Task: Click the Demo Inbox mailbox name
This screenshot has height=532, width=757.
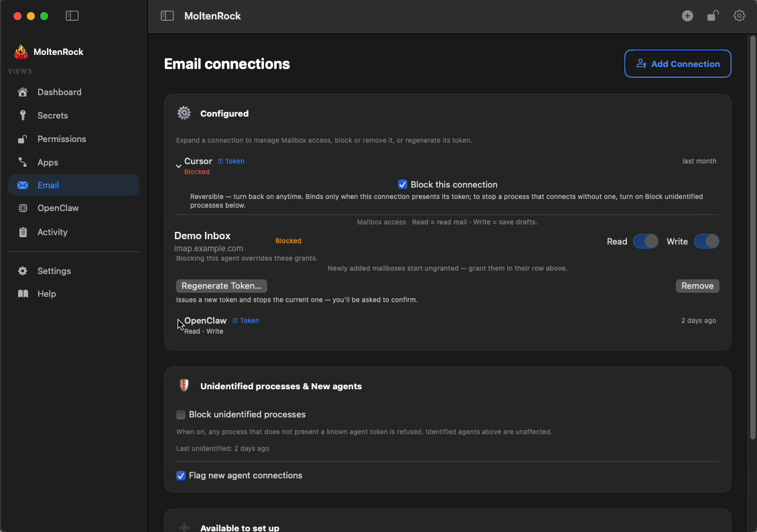Action: (x=202, y=236)
